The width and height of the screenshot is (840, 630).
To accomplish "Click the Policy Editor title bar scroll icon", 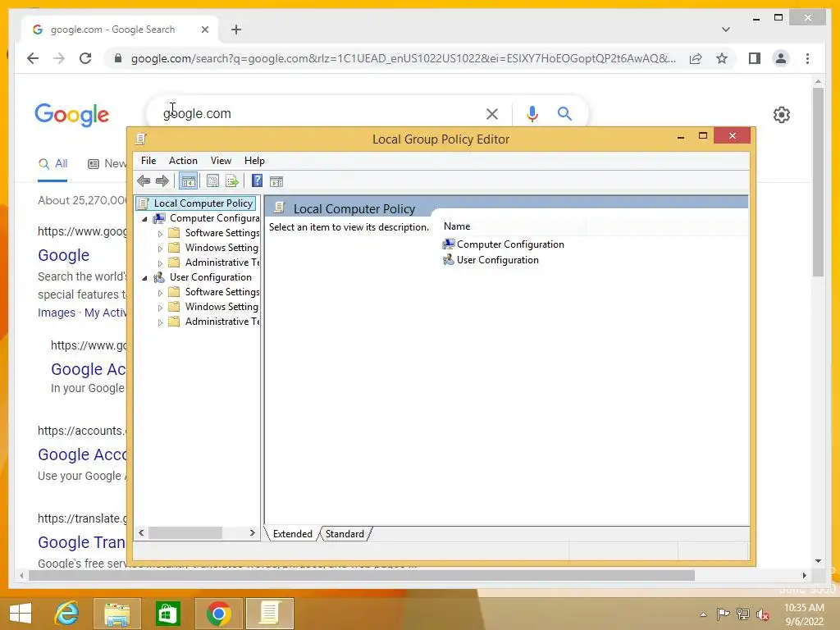I will 141,139.
